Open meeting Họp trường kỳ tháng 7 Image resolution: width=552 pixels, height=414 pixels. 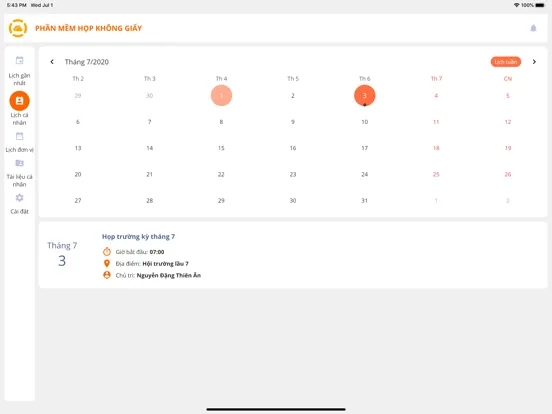pyautogui.click(x=138, y=237)
